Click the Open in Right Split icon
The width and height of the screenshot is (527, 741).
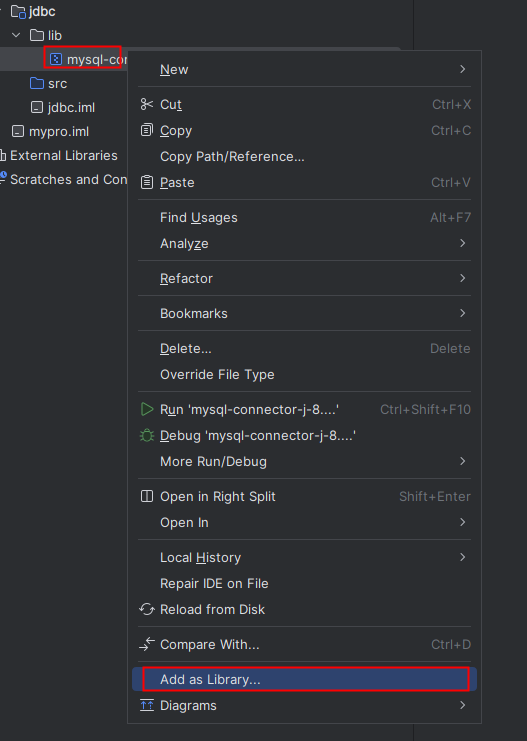147,496
